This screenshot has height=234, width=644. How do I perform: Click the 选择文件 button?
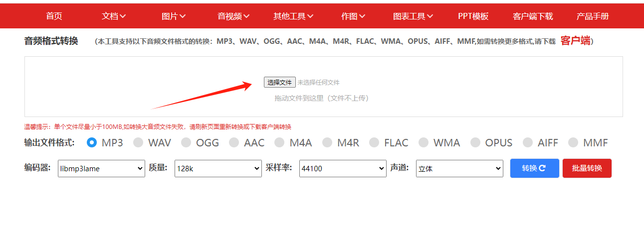[x=279, y=82]
